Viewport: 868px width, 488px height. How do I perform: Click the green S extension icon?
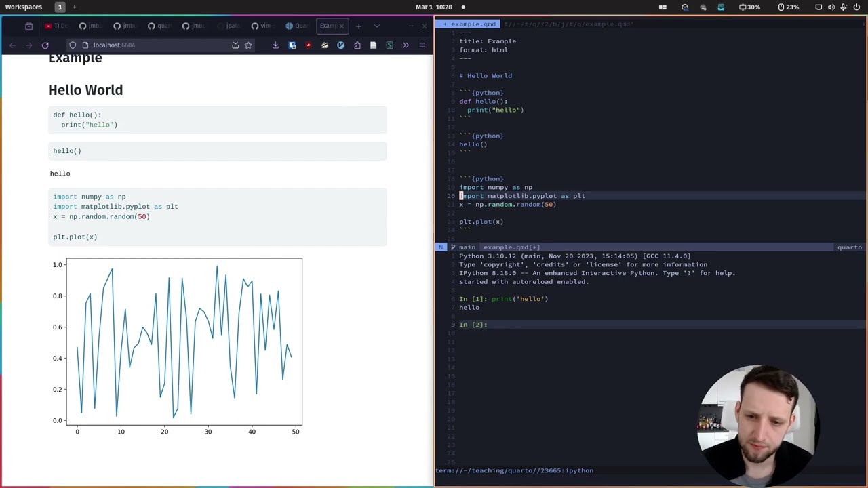click(389, 45)
